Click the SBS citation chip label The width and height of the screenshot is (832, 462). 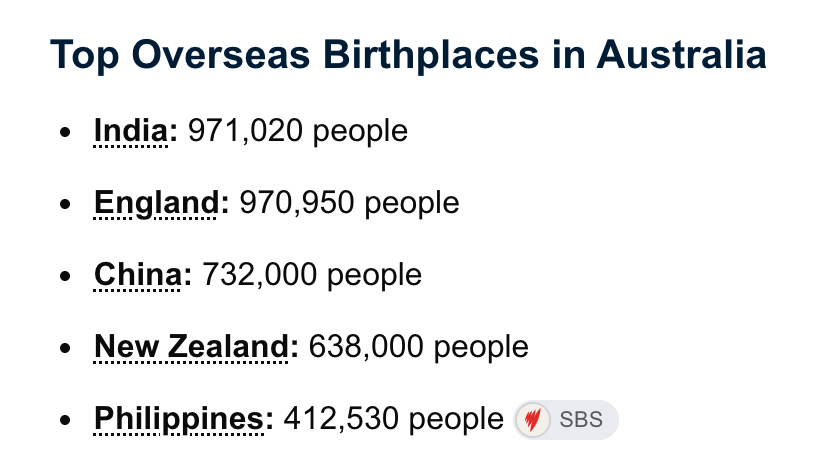[581, 420]
